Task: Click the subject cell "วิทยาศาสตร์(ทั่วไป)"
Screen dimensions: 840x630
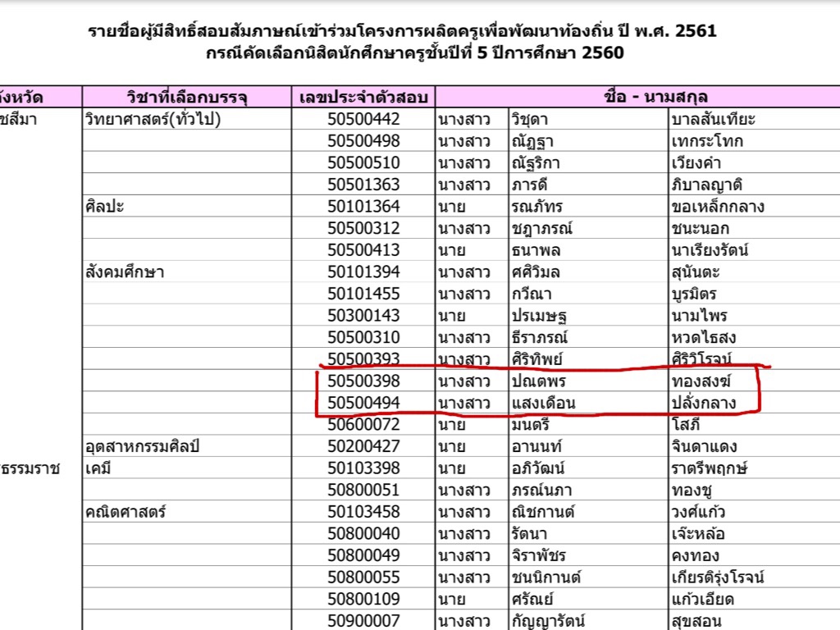Action: (x=153, y=120)
